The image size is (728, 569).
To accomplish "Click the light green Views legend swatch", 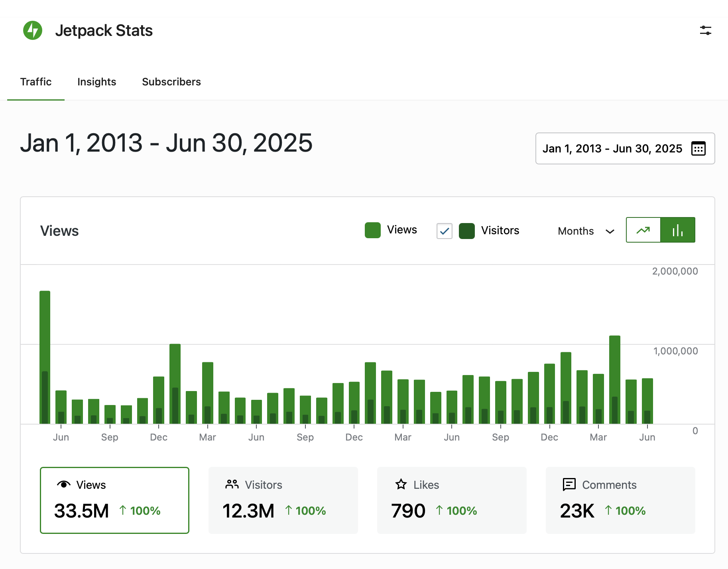I will [372, 230].
